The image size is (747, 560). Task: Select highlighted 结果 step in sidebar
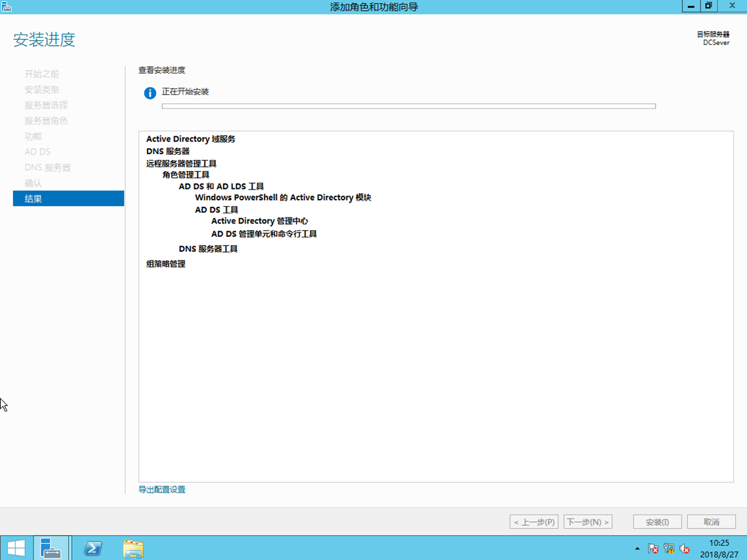pos(69,198)
